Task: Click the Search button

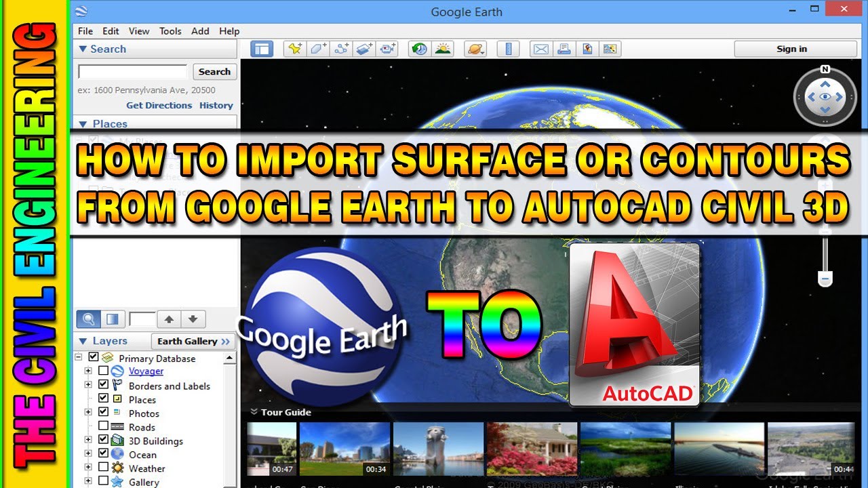Action: (x=214, y=72)
